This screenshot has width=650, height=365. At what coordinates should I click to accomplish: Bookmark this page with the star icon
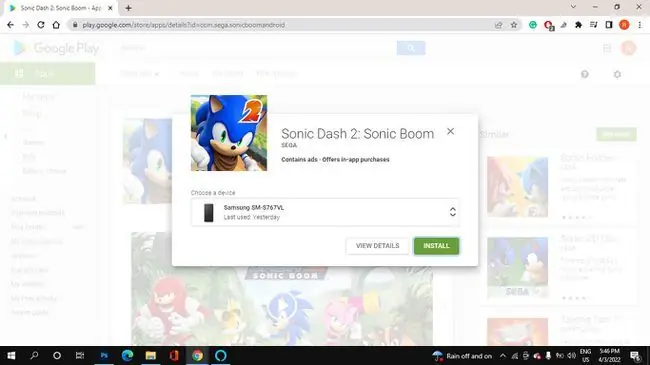coord(514,25)
